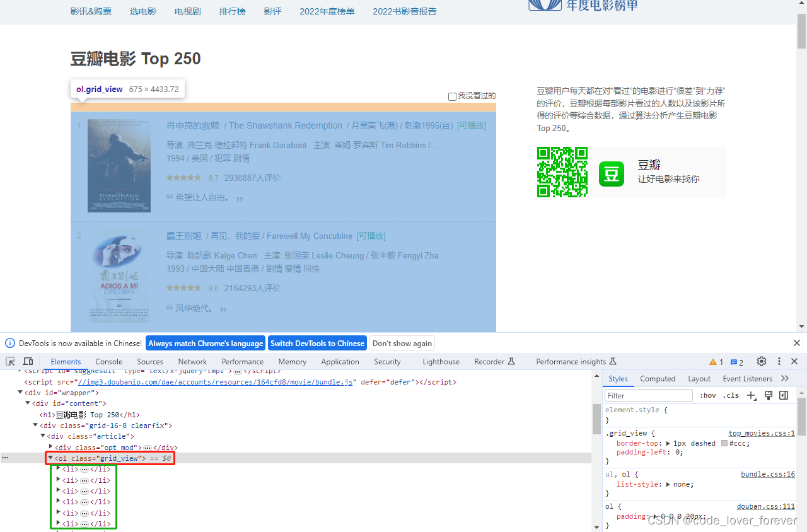The height and width of the screenshot is (532, 807).
Task: Select the h1 豆瓣电影 Top 250 node
Action: pyautogui.click(x=90, y=415)
